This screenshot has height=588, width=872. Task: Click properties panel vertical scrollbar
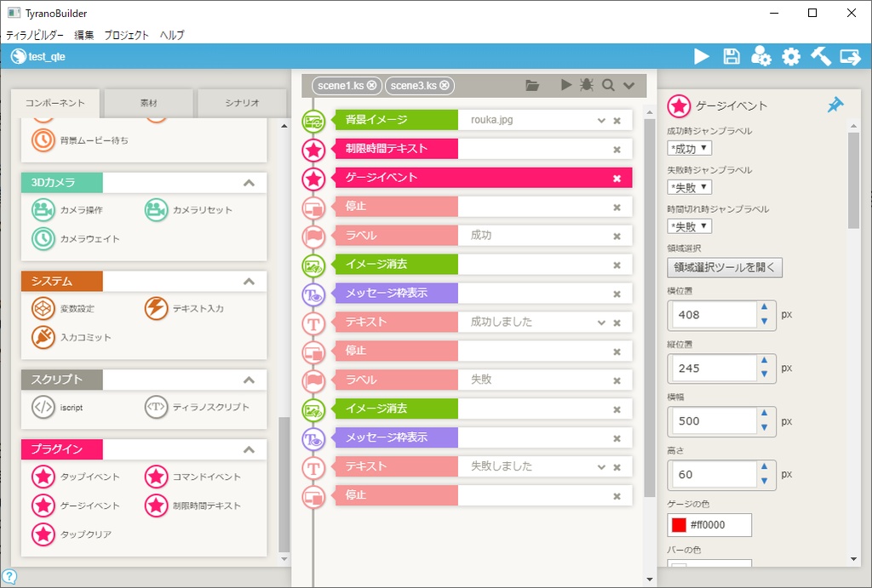point(853,180)
